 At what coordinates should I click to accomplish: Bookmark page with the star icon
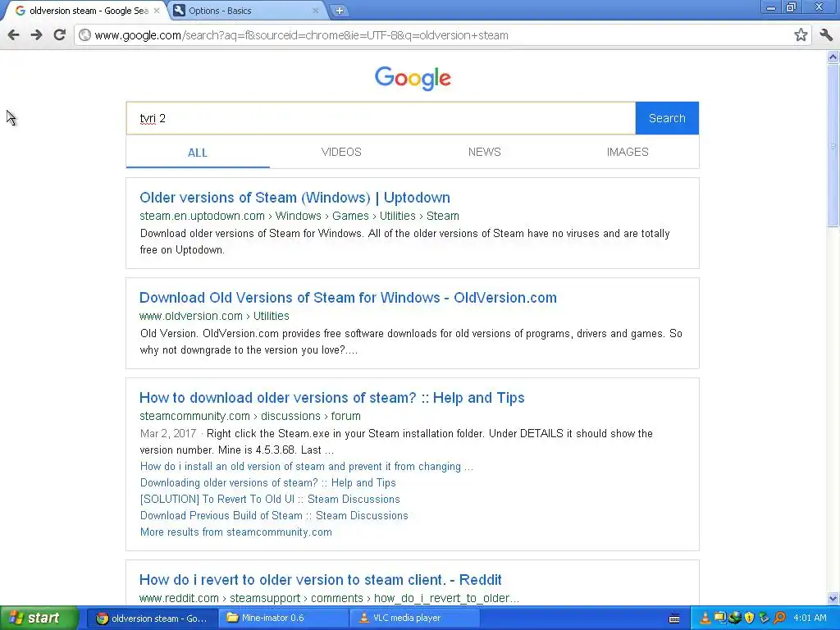coord(801,35)
